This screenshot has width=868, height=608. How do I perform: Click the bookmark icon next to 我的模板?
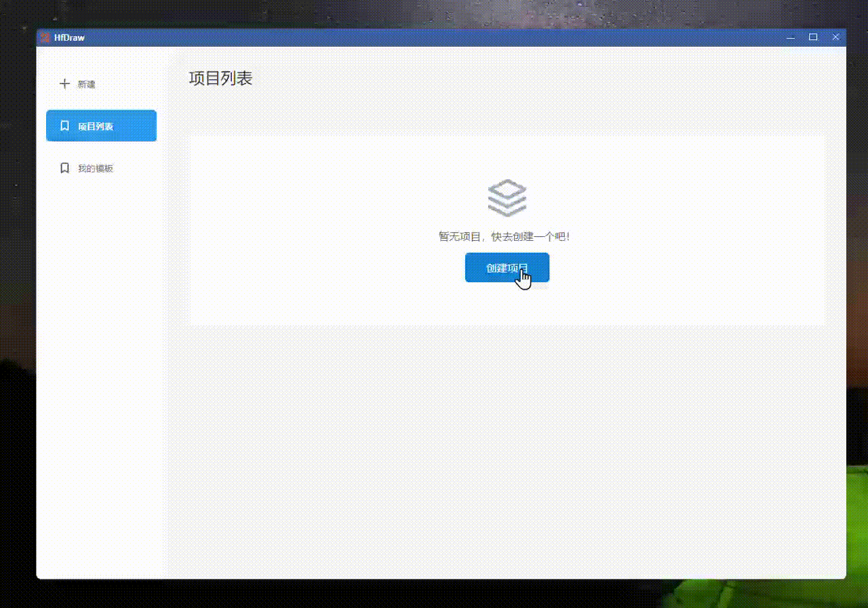64,168
